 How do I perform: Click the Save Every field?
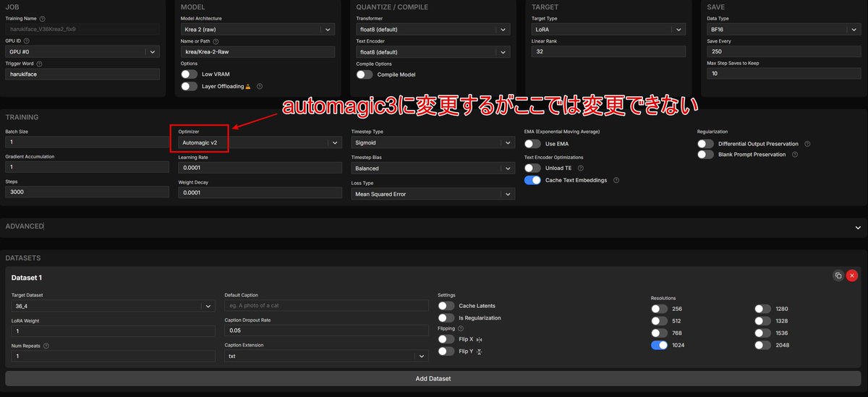click(784, 52)
